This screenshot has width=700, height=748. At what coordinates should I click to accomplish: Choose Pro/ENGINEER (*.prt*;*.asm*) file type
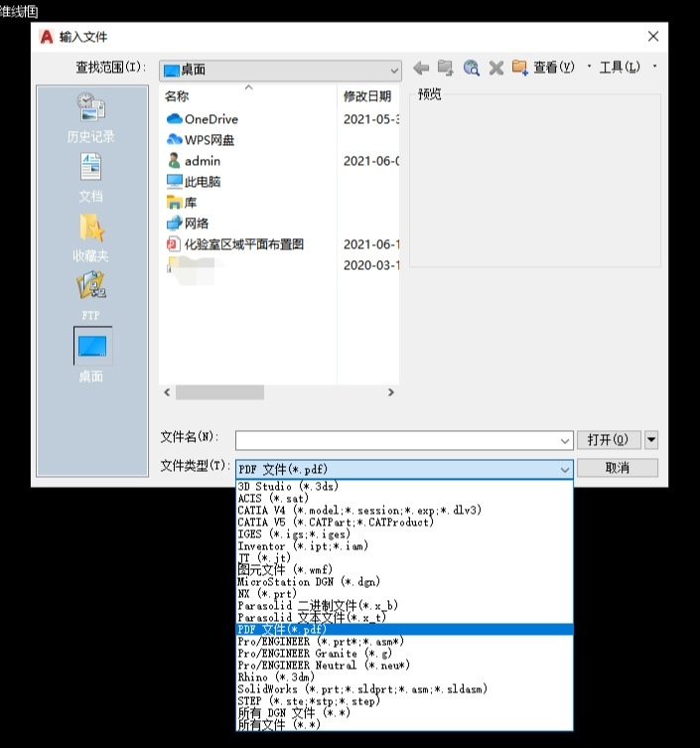pos(404,642)
